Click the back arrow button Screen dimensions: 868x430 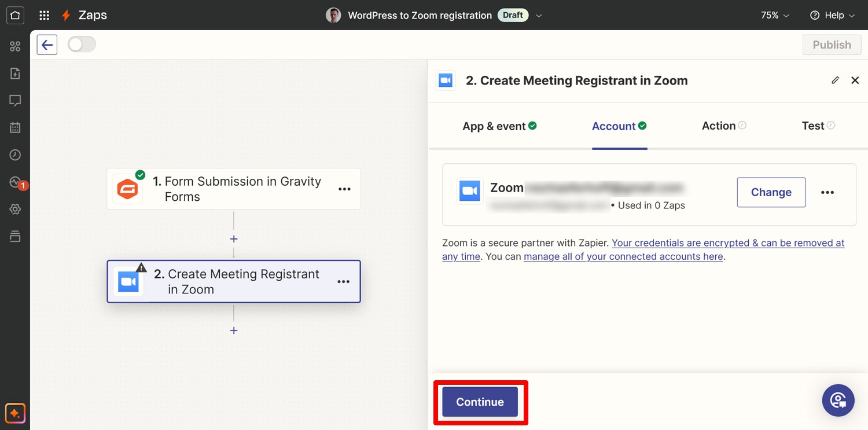click(x=47, y=45)
